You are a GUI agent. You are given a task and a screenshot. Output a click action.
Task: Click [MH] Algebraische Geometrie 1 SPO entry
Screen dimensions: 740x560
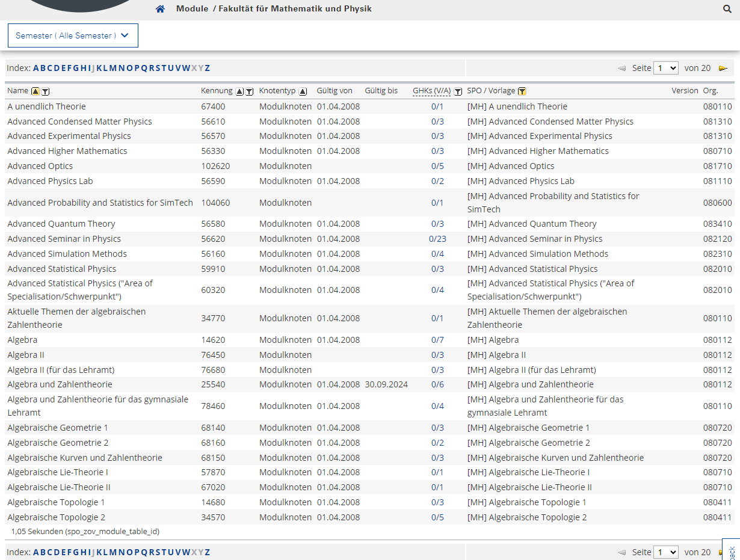point(528,428)
